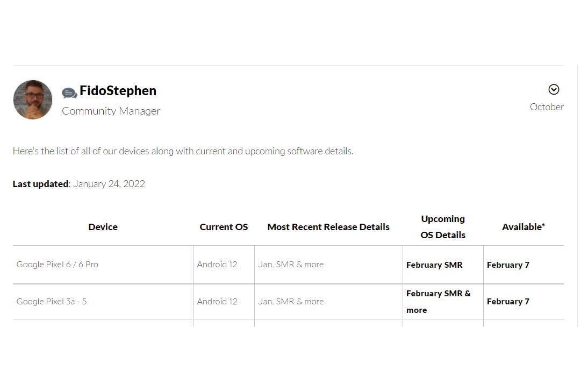This screenshot has height=392, width=588.
Task: Click the Available* column header
Action: click(524, 227)
